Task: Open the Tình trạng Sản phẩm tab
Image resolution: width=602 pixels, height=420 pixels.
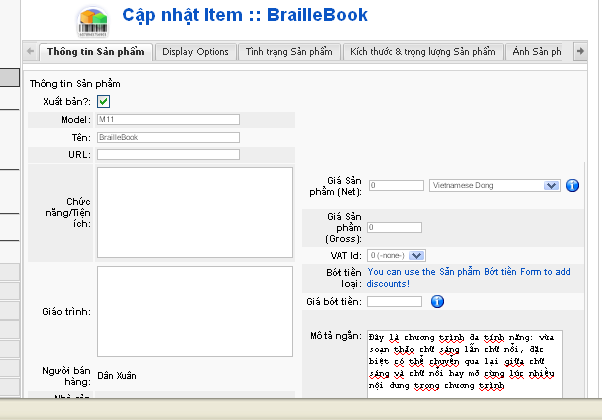Action: click(x=289, y=52)
